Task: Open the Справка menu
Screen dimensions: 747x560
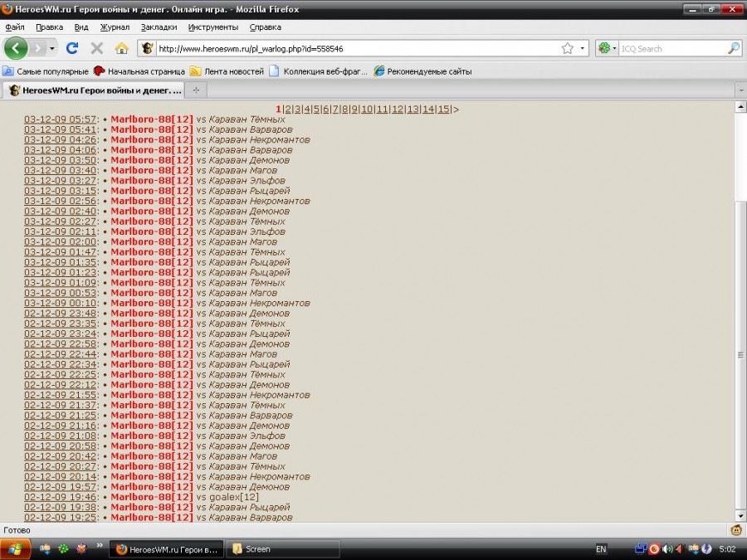Action: (265, 27)
